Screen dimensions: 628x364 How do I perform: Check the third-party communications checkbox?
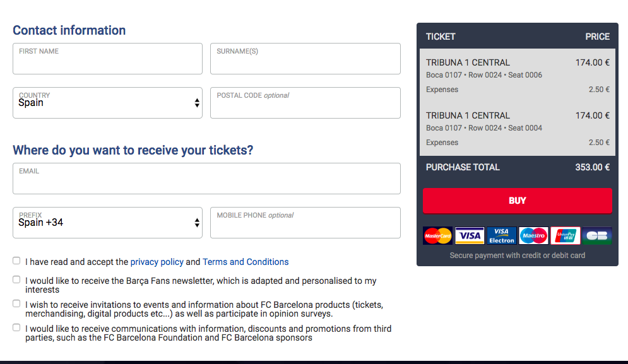point(16,327)
